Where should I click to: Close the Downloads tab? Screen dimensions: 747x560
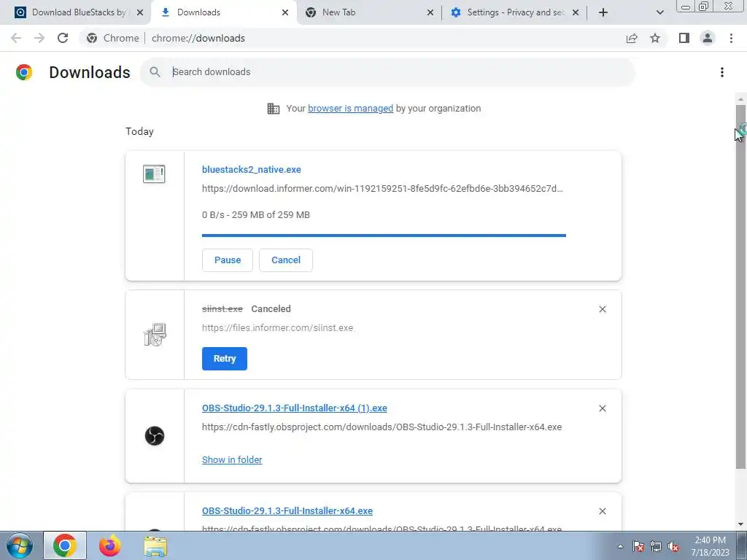click(x=285, y=12)
